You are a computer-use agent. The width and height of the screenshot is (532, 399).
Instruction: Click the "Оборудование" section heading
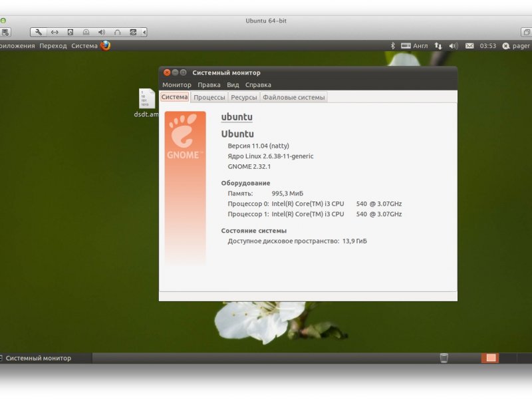coord(245,184)
